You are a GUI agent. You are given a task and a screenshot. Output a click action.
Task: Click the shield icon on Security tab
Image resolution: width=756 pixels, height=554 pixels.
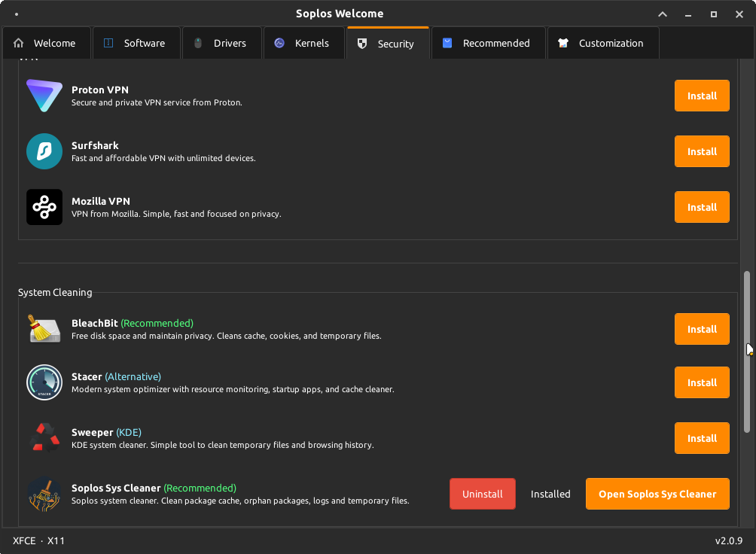[x=362, y=44]
